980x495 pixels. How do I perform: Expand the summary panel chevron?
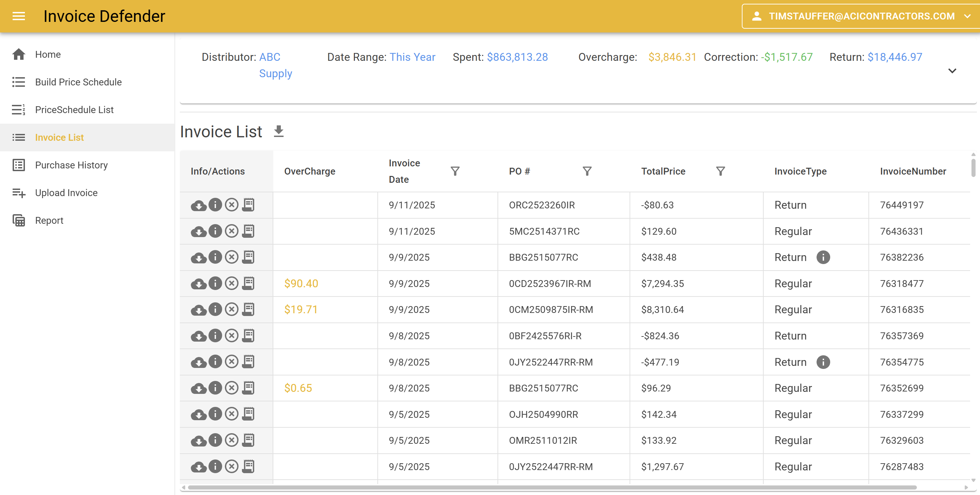(x=952, y=71)
